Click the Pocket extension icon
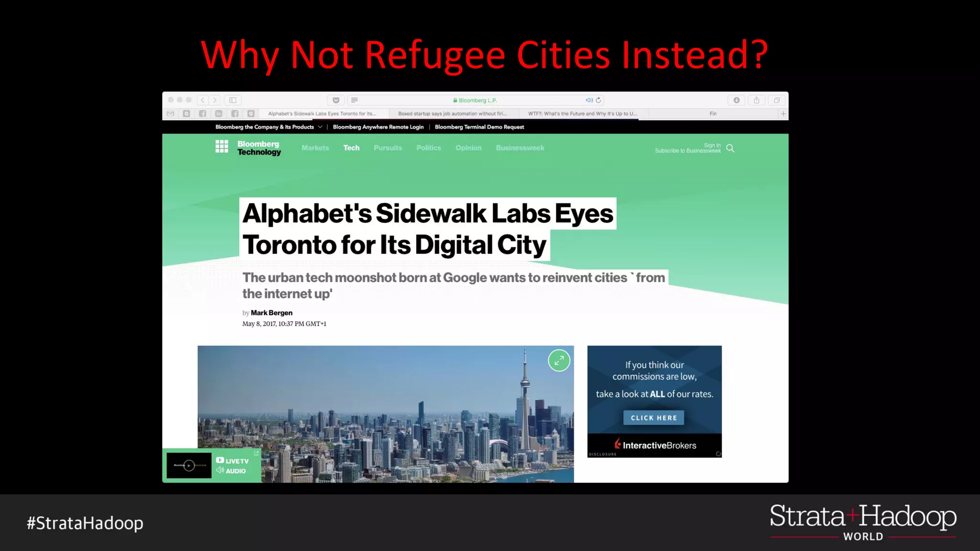 (336, 100)
